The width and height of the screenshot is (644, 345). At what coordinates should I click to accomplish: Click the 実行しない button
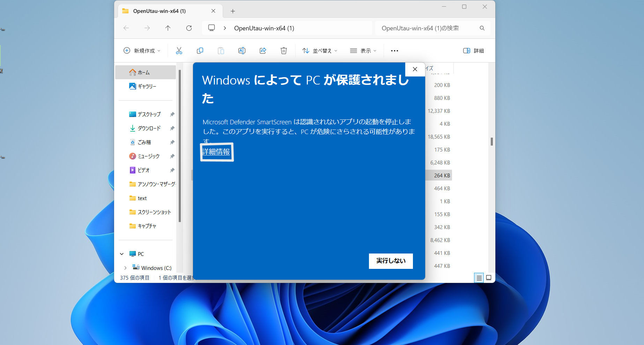pos(391,261)
